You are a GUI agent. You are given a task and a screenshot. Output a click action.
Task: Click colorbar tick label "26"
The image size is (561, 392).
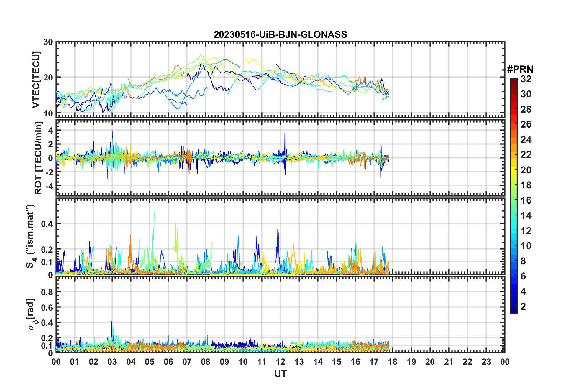tap(526, 124)
